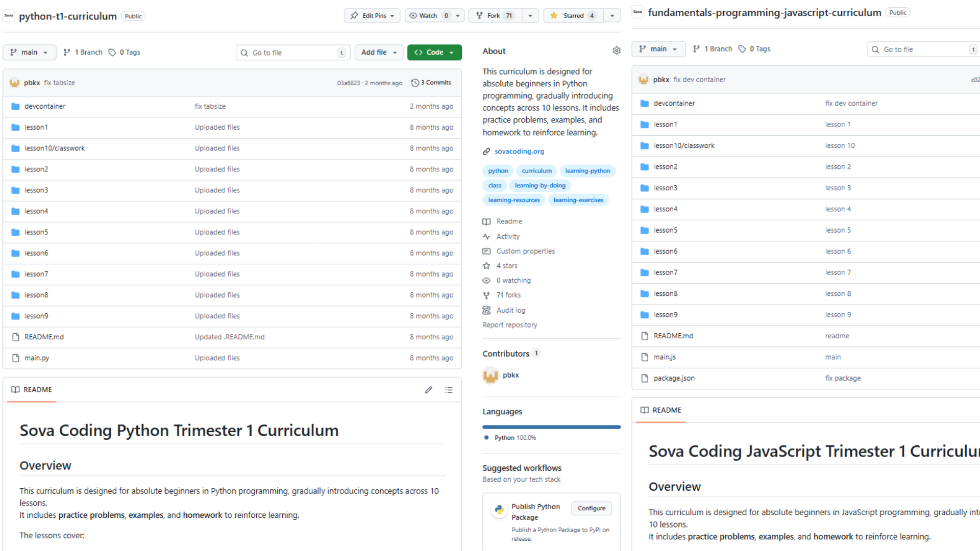
Task: Click the Go to file search field
Action: coord(292,52)
